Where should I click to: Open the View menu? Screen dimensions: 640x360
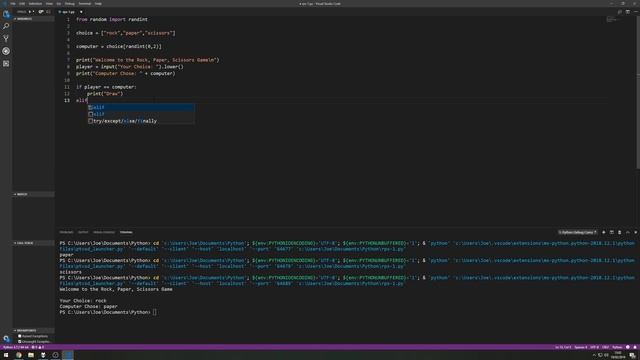[49, 4]
